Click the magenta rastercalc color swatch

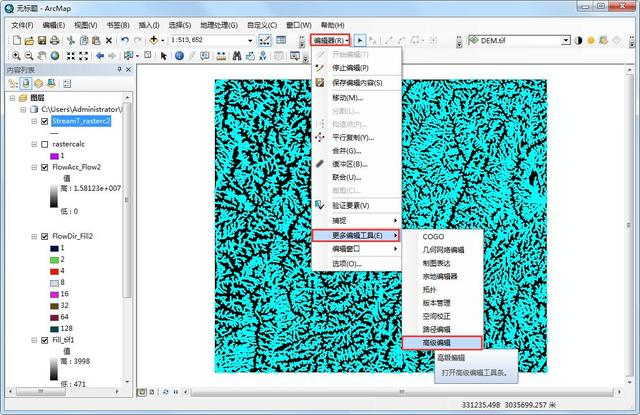(54, 156)
